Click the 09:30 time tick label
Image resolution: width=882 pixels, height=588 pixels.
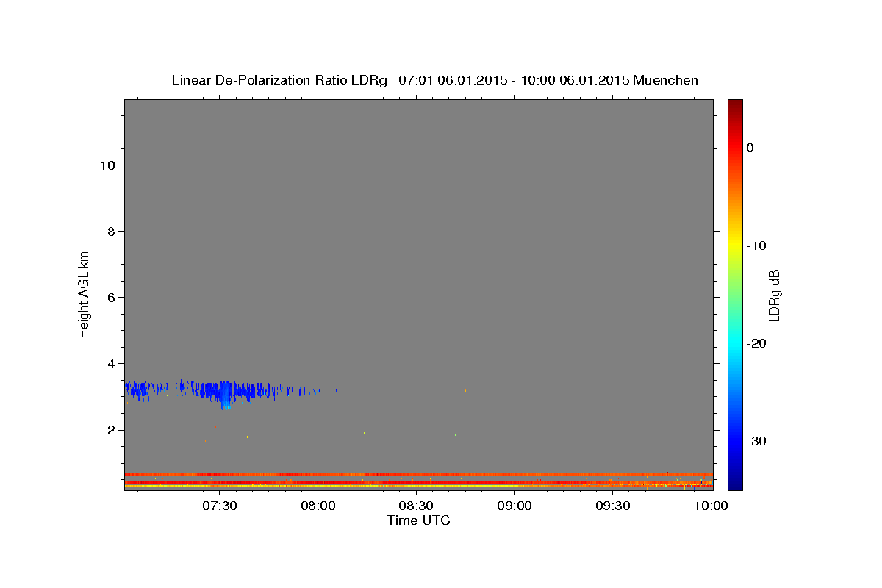pos(612,506)
